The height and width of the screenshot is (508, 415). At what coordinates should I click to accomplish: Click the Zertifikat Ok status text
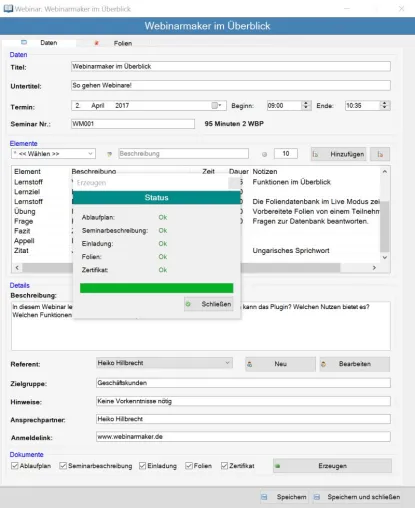pos(163,270)
